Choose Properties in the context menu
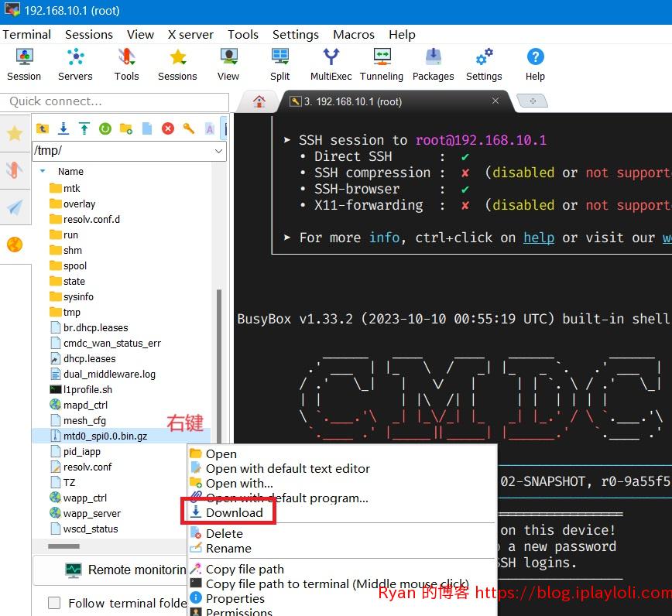 click(235, 598)
